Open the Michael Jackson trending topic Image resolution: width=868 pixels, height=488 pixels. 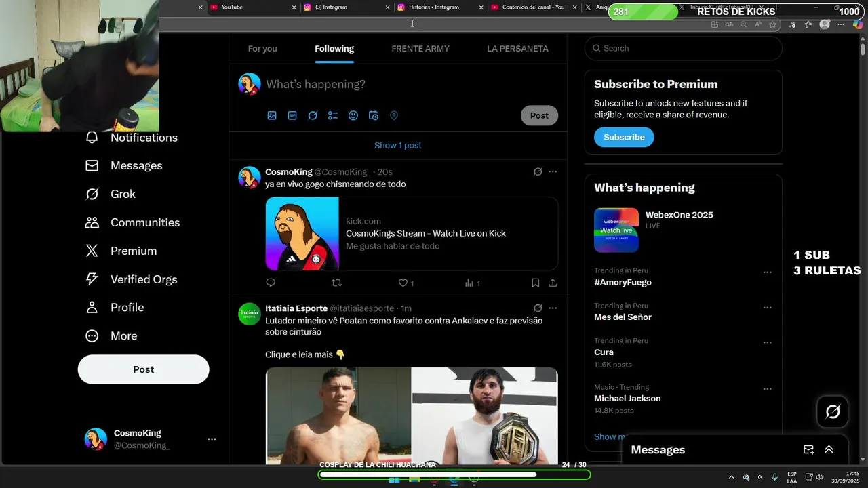coord(627,399)
